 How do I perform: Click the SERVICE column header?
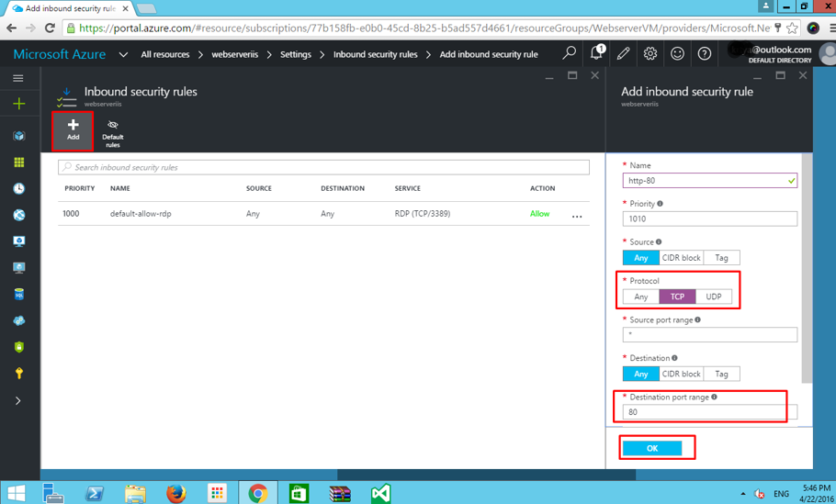tap(407, 188)
